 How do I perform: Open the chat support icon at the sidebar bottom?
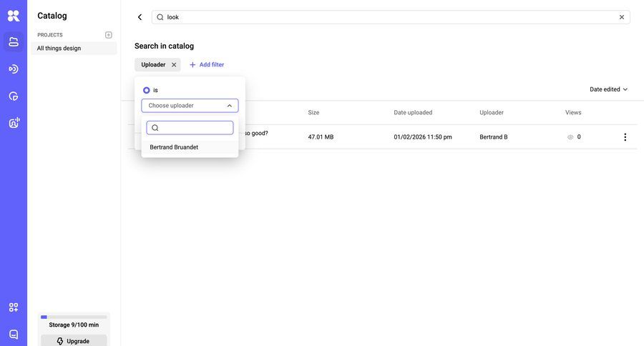[x=14, y=334]
